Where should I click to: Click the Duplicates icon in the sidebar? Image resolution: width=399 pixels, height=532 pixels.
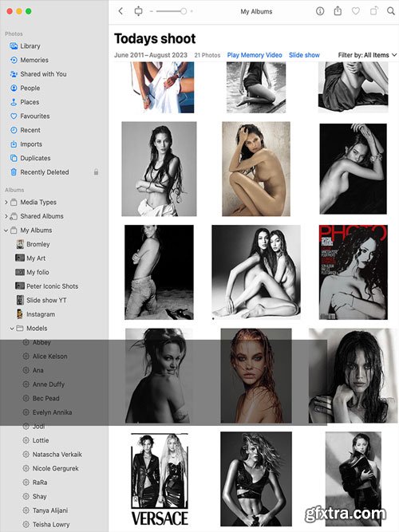14,158
